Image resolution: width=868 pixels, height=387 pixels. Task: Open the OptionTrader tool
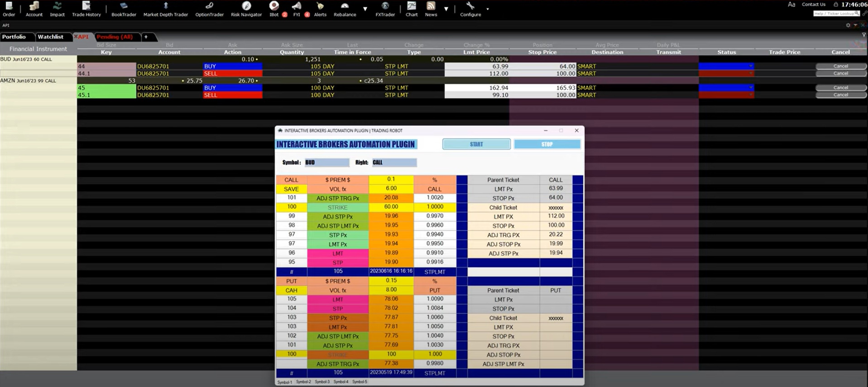[x=209, y=9]
